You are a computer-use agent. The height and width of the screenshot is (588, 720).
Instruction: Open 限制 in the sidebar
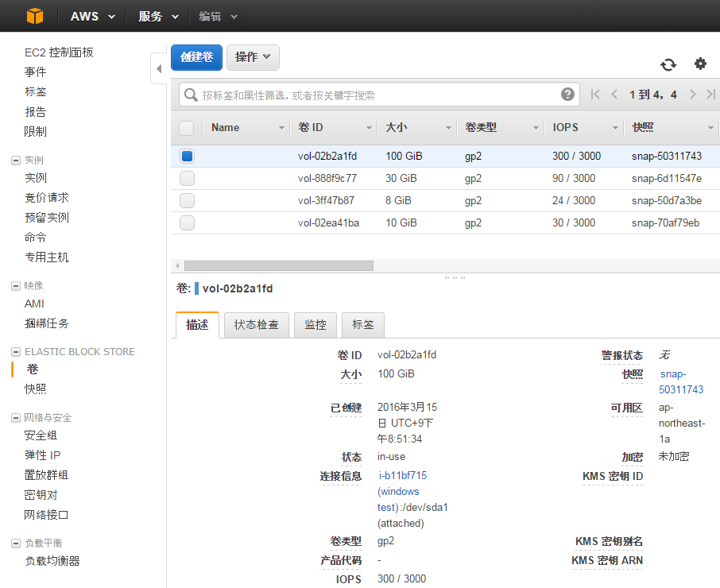point(35,132)
